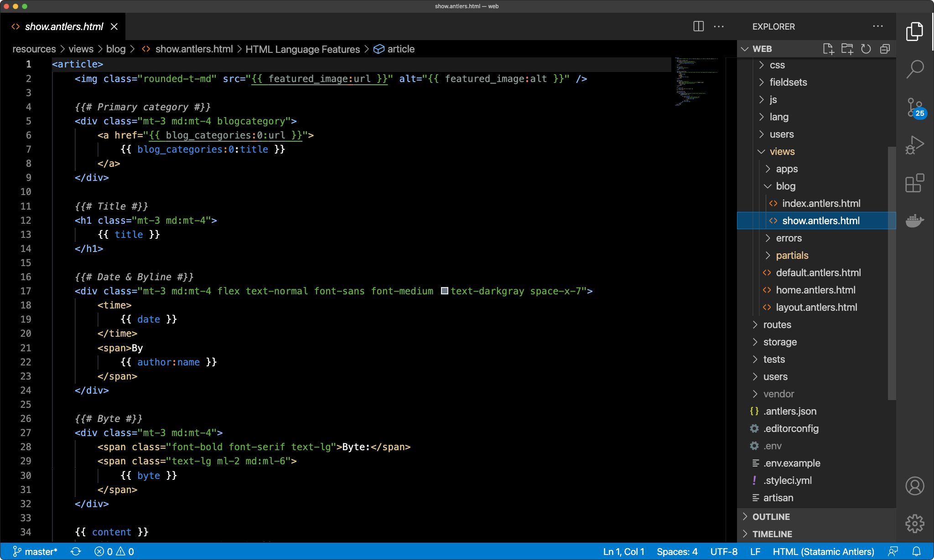This screenshot has height=560, width=934.
Task: Click HTML Language Features breadcrumb
Action: click(302, 49)
